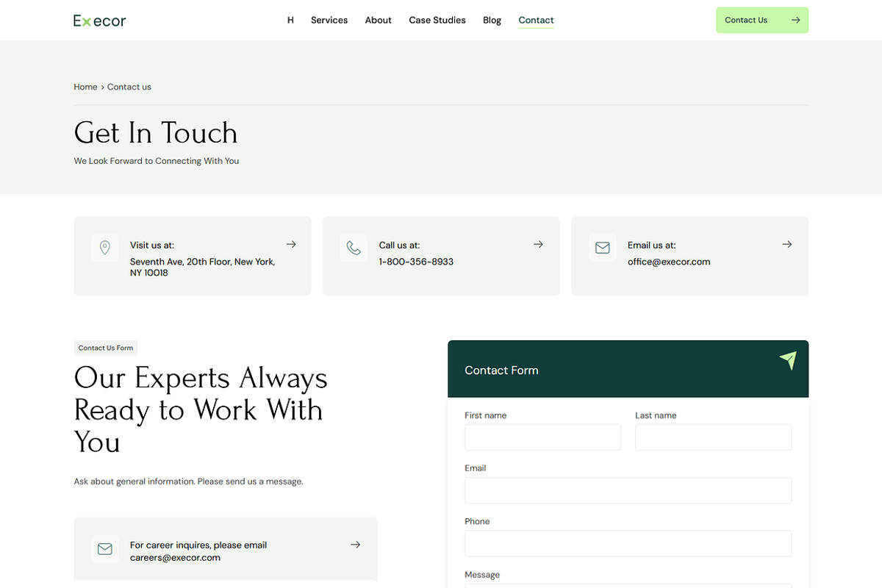Click the Contact us breadcrumb

pyautogui.click(x=129, y=87)
